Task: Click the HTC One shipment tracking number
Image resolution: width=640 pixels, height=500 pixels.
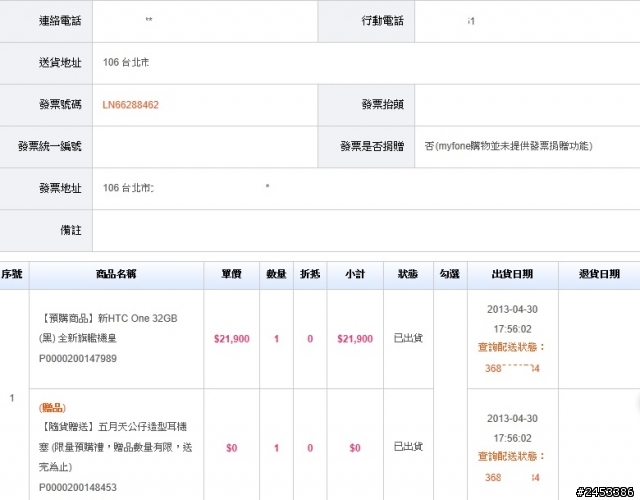Action: click(513, 369)
